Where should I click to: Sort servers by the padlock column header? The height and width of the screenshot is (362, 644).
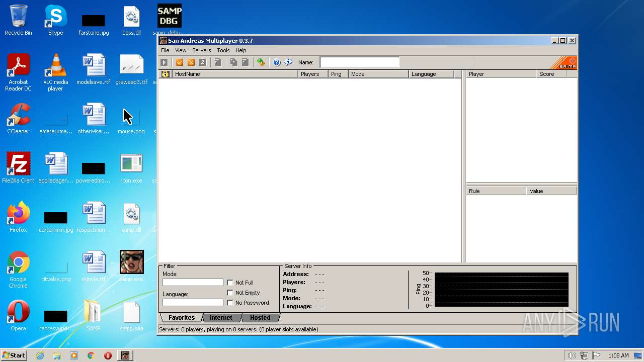pos(165,74)
